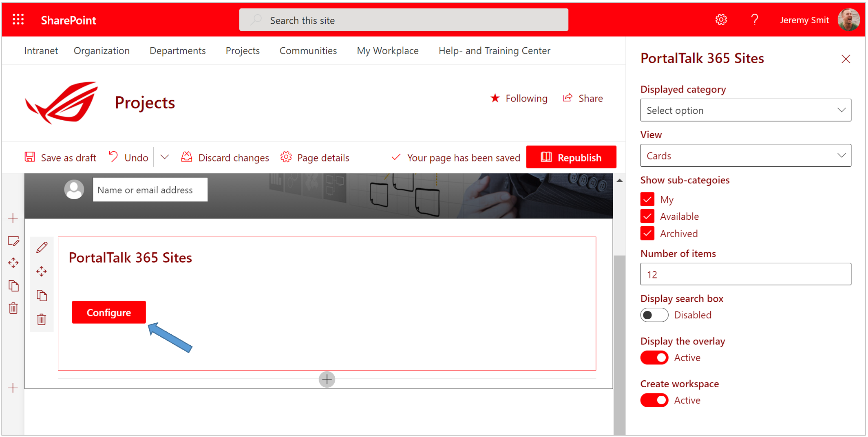Click the circled plus to add a web part
The image size is (868, 437).
click(327, 380)
